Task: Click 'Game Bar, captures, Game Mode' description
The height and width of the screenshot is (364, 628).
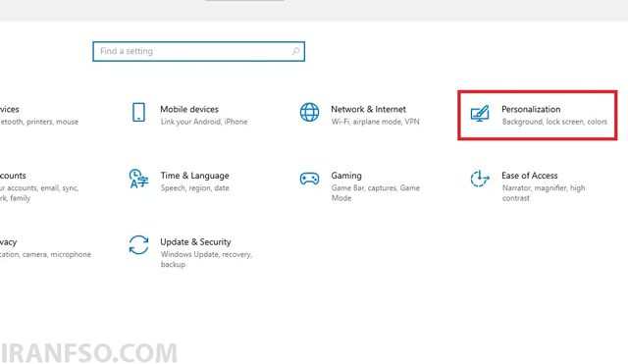Action: pyautogui.click(x=375, y=193)
